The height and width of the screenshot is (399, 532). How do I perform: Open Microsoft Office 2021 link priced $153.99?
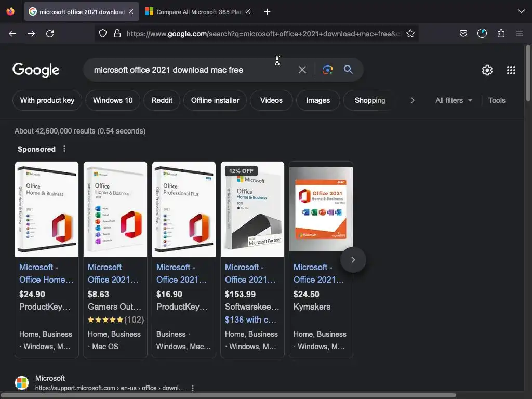(250, 273)
